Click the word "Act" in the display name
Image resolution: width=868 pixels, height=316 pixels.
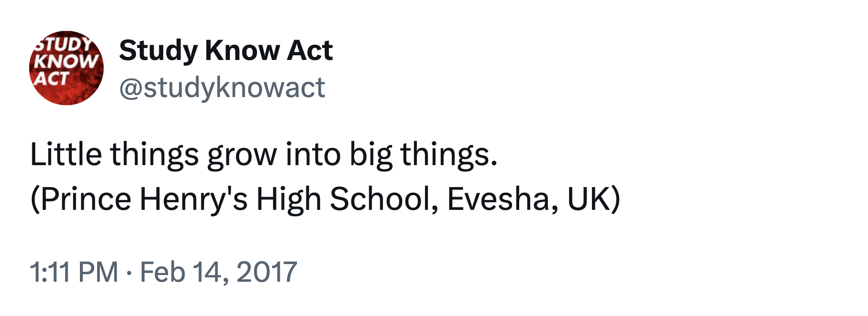click(x=310, y=50)
